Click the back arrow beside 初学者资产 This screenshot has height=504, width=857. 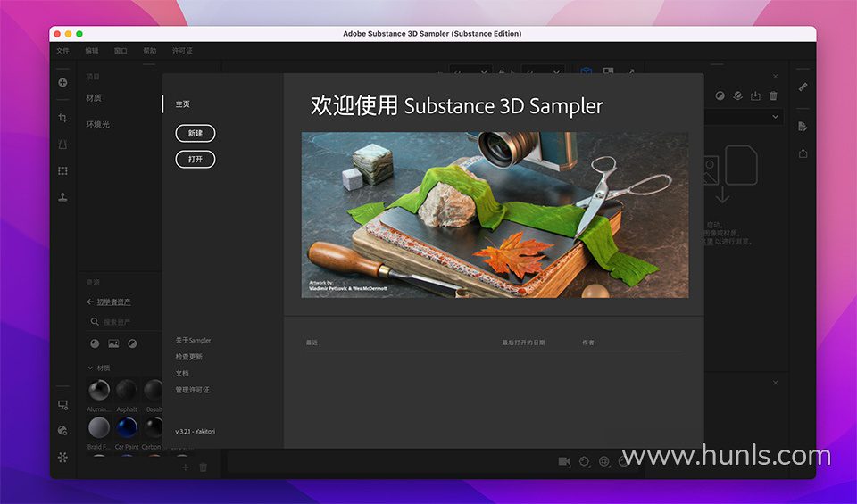point(90,302)
